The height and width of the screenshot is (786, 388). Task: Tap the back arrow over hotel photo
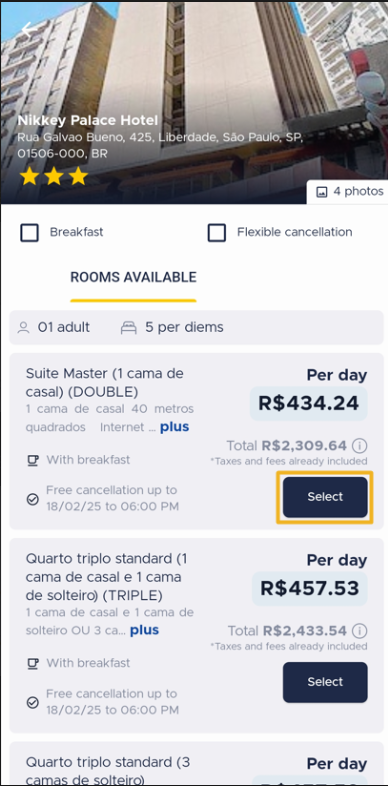coord(29,30)
